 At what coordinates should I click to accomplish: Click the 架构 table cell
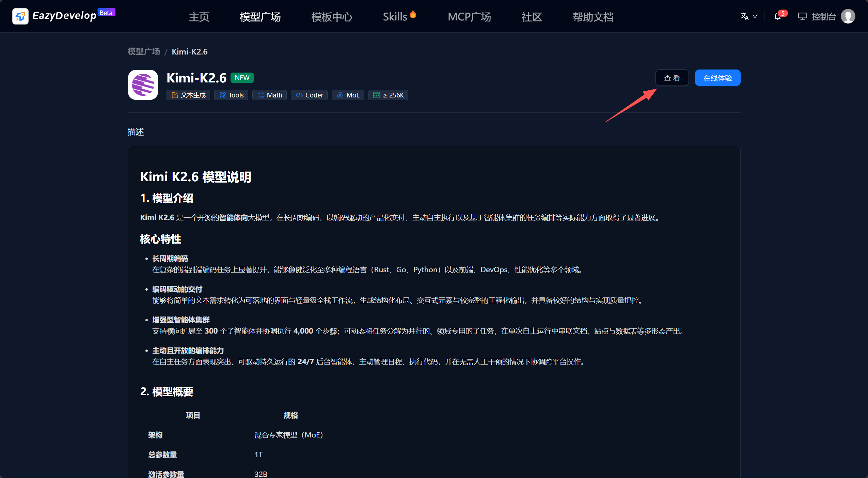click(155, 435)
